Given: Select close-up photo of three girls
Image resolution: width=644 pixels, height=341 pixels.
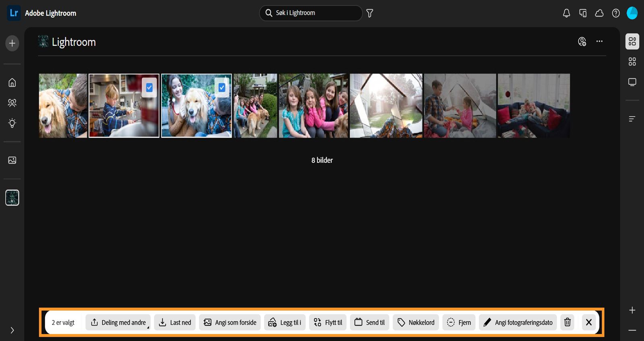Looking at the screenshot, I should tap(314, 105).
